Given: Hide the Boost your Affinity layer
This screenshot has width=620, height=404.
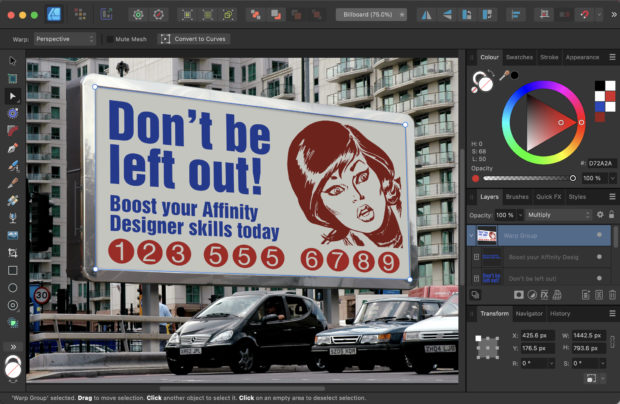Looking at the screenshot, I should tap(599, 257).
